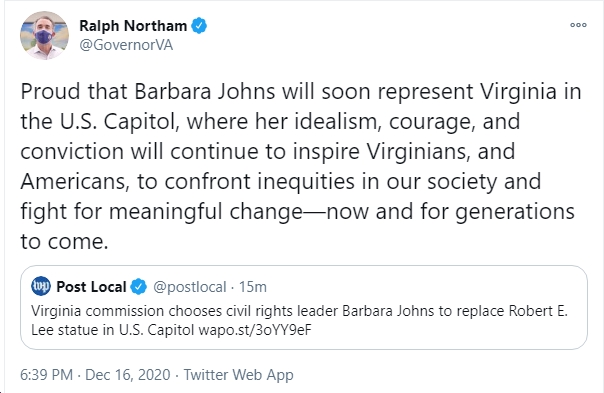Click the Washington Post logo avatar
The image size is (604, 393).
coord(41,286)
